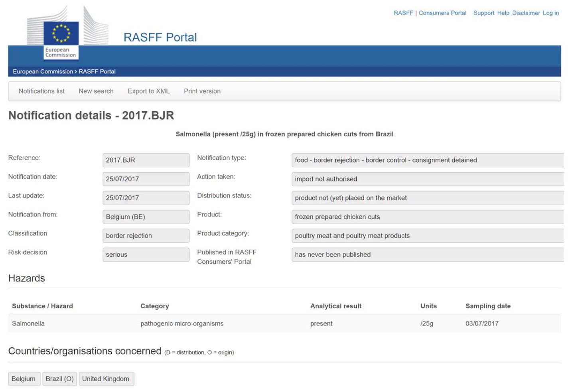Screen dimensions: 570x392
Task: Click the frozen prepared chicken cuts field
Action: 428,217
